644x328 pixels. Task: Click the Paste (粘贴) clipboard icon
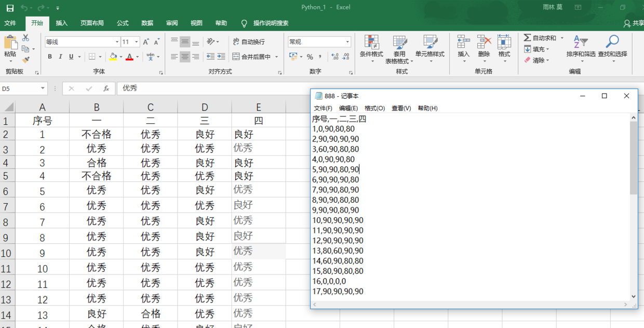[x=10, y=42]
